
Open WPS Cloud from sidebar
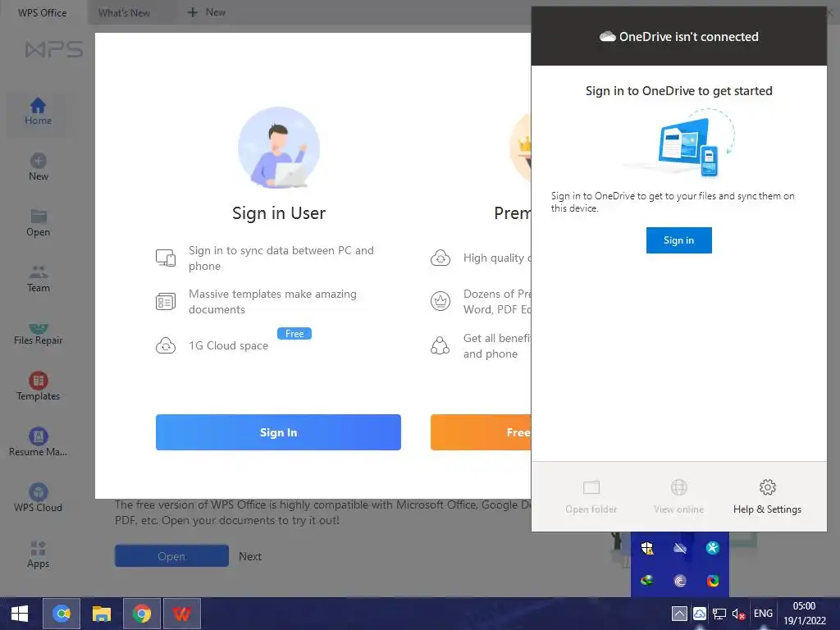38,498
